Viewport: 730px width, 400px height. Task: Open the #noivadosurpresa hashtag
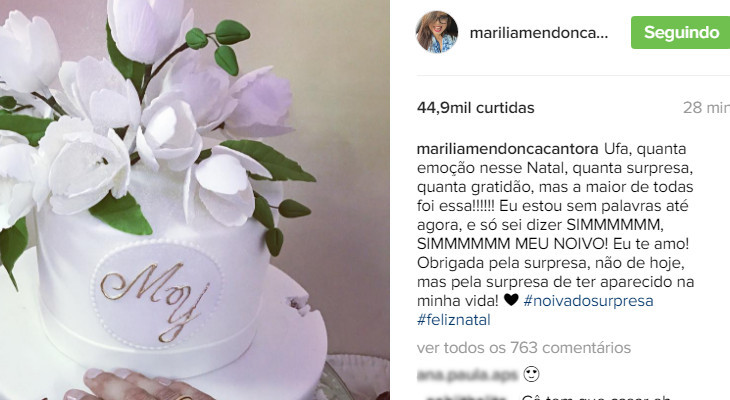588,301
